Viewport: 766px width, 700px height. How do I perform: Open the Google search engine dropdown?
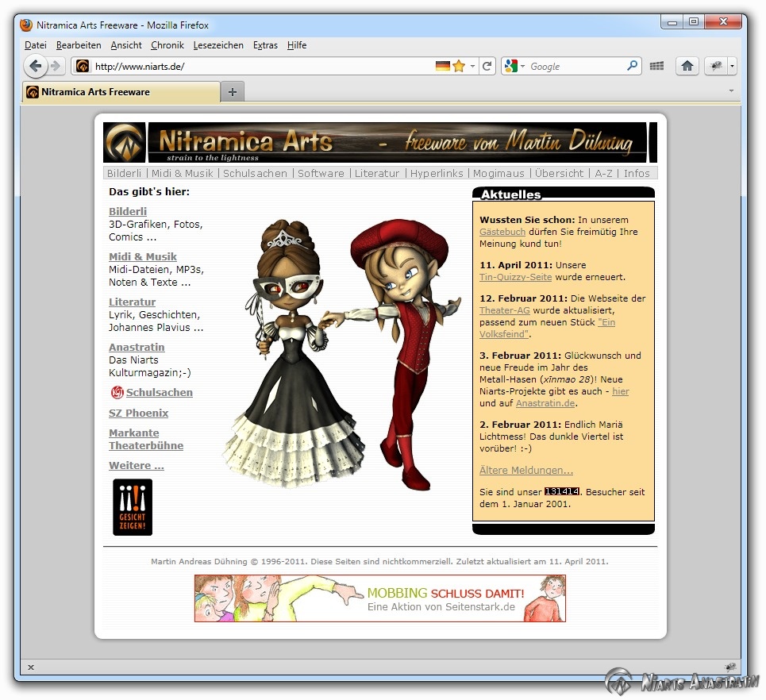click(x=514, y=67)
